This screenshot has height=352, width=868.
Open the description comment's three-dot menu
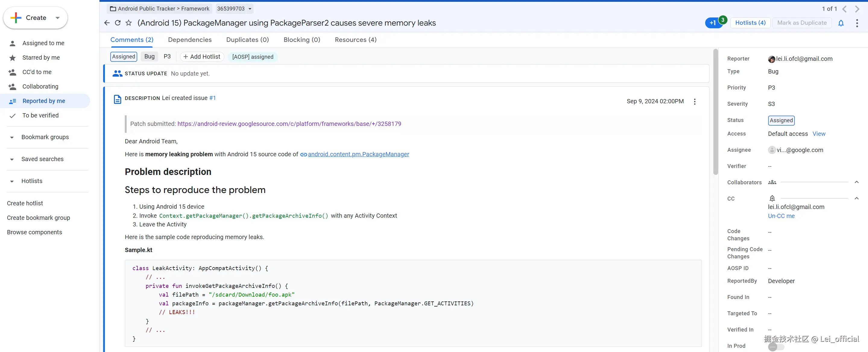[694, 102]
